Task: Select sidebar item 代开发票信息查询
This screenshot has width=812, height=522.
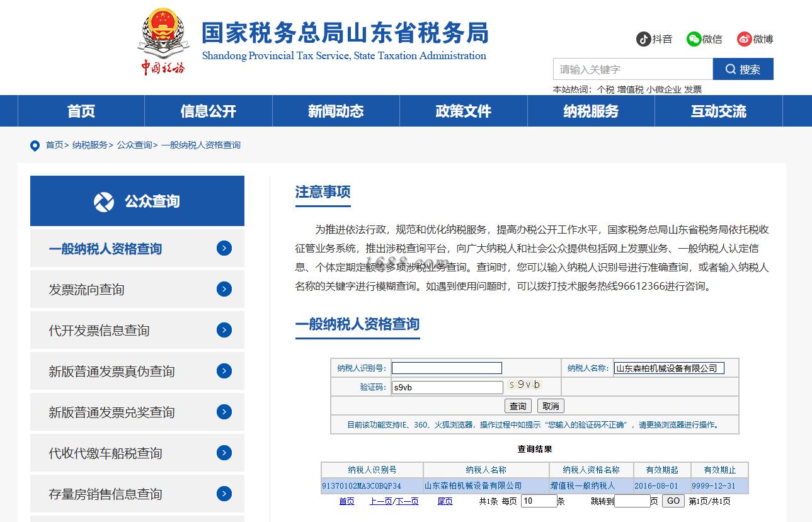Action: [x=137, y=330]
